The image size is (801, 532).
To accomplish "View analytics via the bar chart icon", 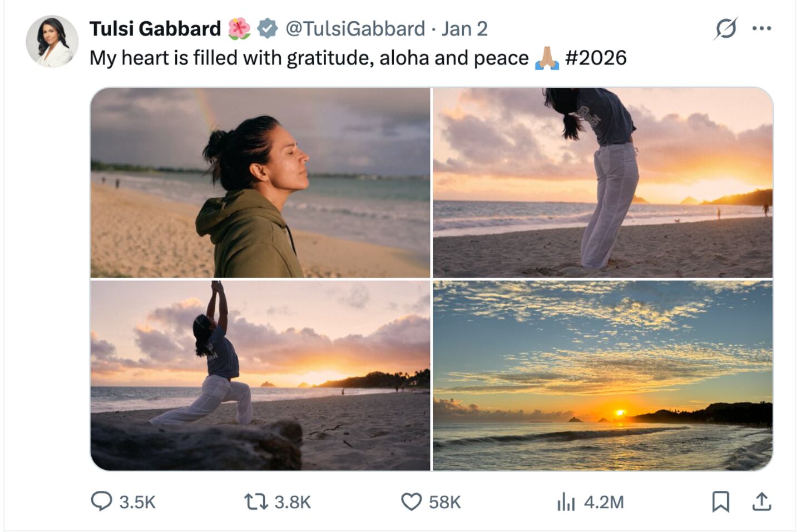I will point(567,503).
